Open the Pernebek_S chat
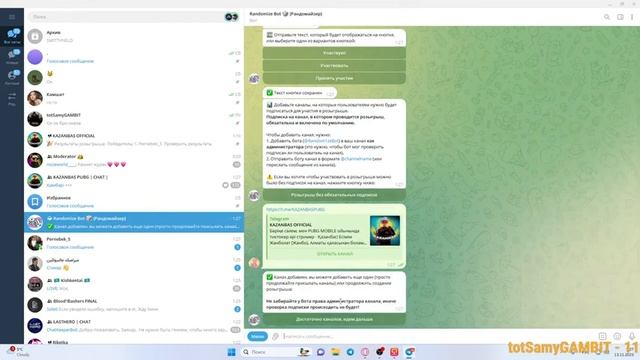Screen dimensions: 640x360 134,243
